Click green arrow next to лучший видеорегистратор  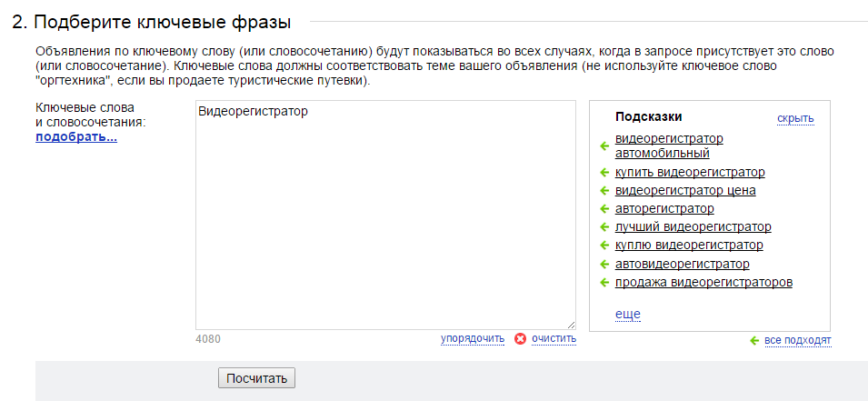point(604,227)
